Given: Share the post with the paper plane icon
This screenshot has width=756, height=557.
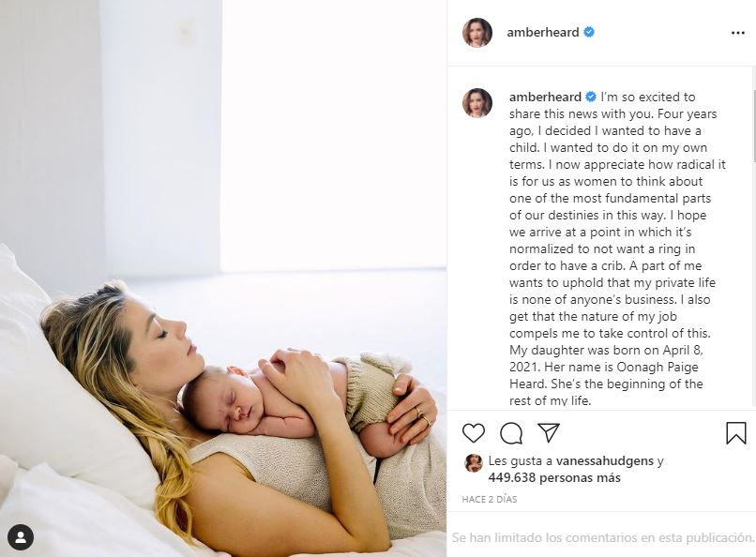Looking at the screenshot, I should pos(549,432).
